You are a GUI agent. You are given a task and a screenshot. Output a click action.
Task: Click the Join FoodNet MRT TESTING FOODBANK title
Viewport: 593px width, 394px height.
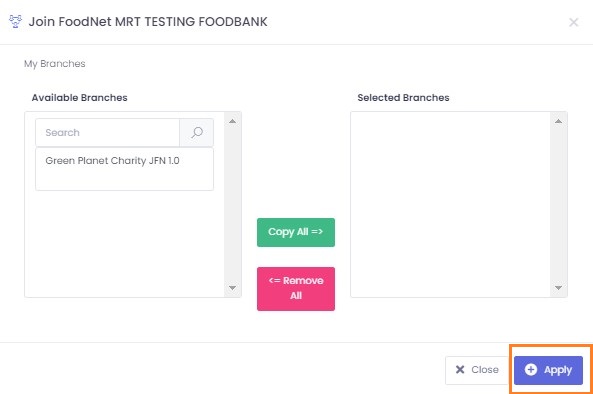point(148,22)
